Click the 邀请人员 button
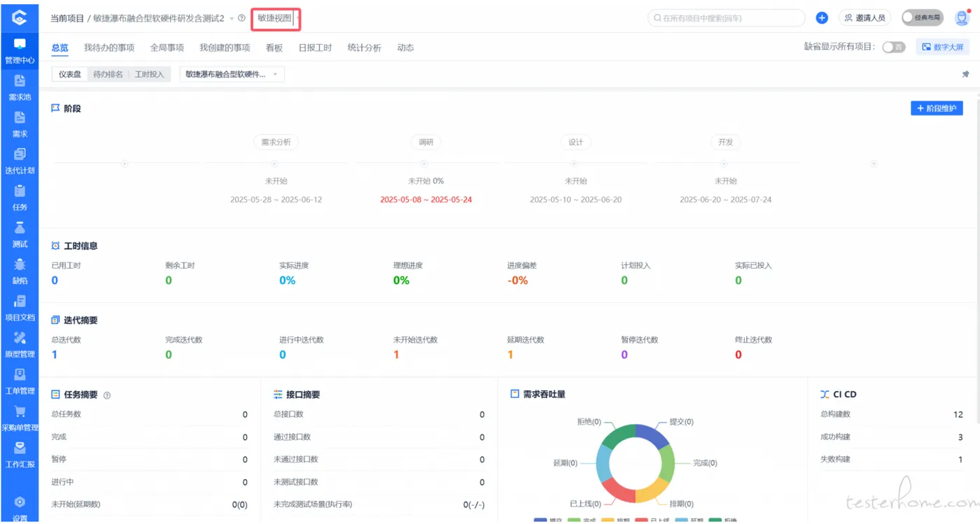Image resolution: width=980 pixels, height=524 pixels. pos(864,18)
